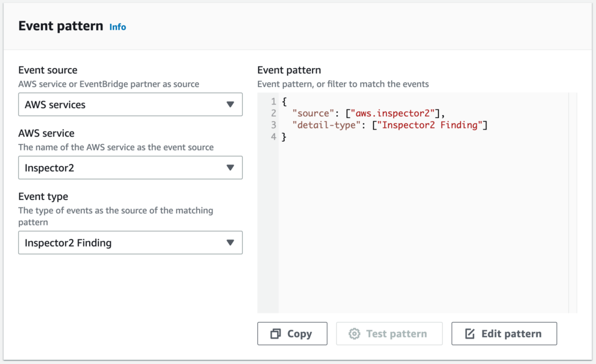The height and width of the screenshot is (364, 596).
Task: Click the Event source label
Action: pos(48,70)
